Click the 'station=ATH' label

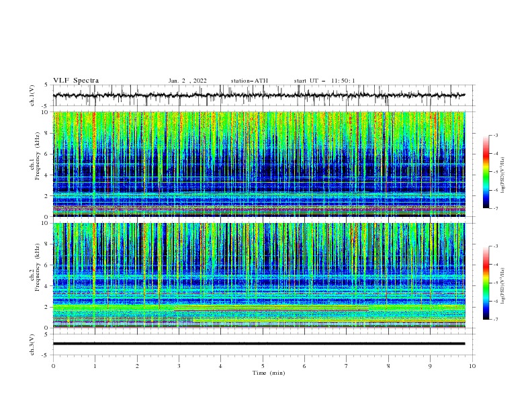[249, 81]
